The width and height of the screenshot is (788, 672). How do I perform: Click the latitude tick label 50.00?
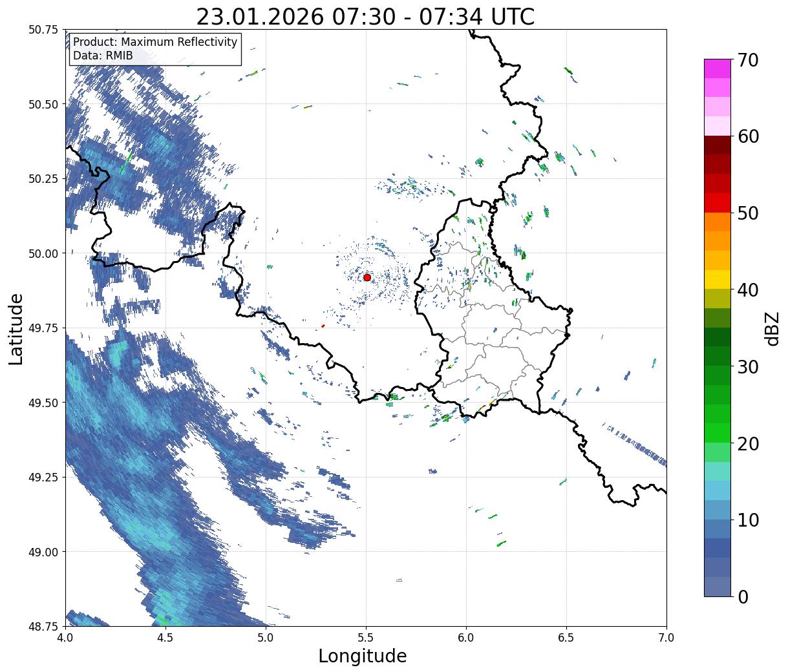coord(43,253)
